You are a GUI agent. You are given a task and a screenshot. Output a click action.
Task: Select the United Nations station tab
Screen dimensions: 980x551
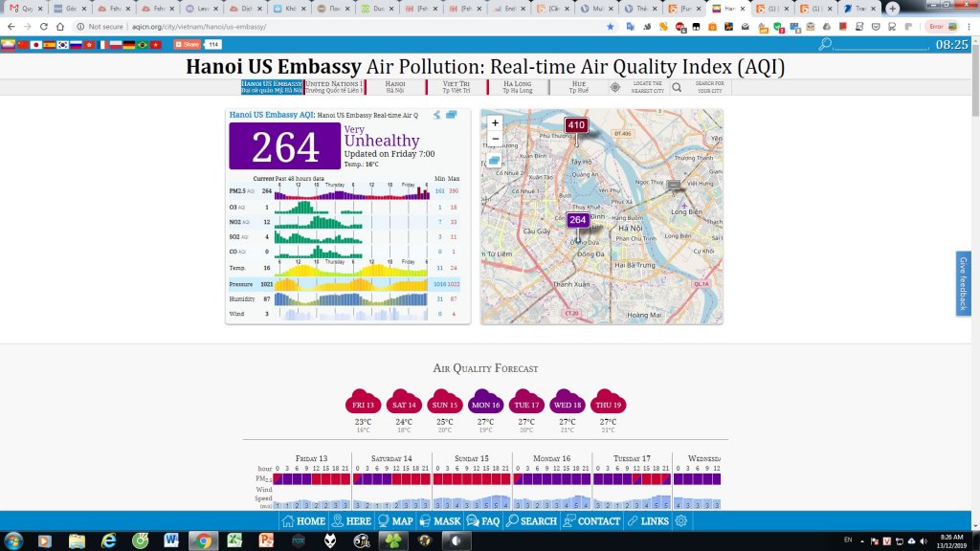(334, 87)
